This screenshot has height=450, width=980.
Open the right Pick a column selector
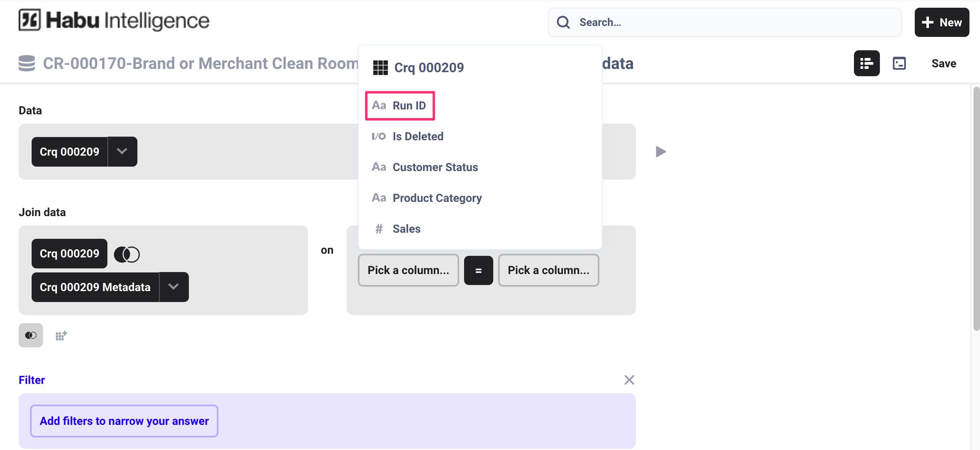click(548, 270)
